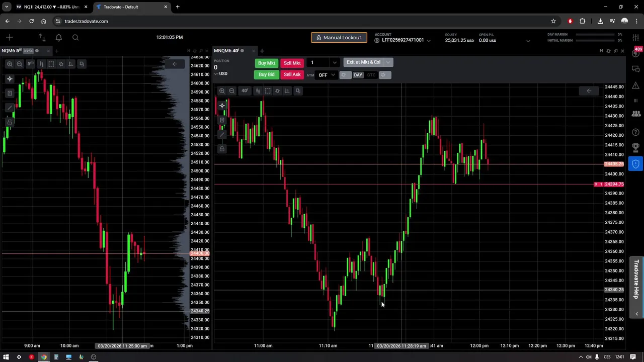
Task: Activate crosshair tool on MNQM6 chart
Action: 222,106
